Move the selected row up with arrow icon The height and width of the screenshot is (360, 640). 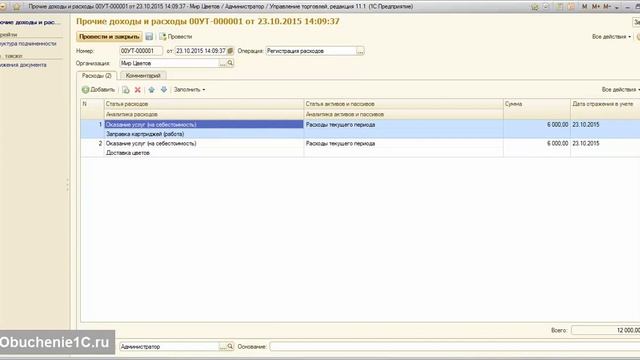pos(151,90)
